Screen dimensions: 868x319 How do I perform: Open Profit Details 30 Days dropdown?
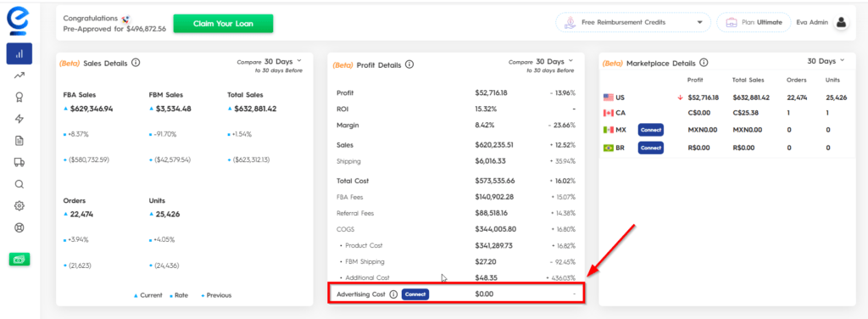[554, 61]
